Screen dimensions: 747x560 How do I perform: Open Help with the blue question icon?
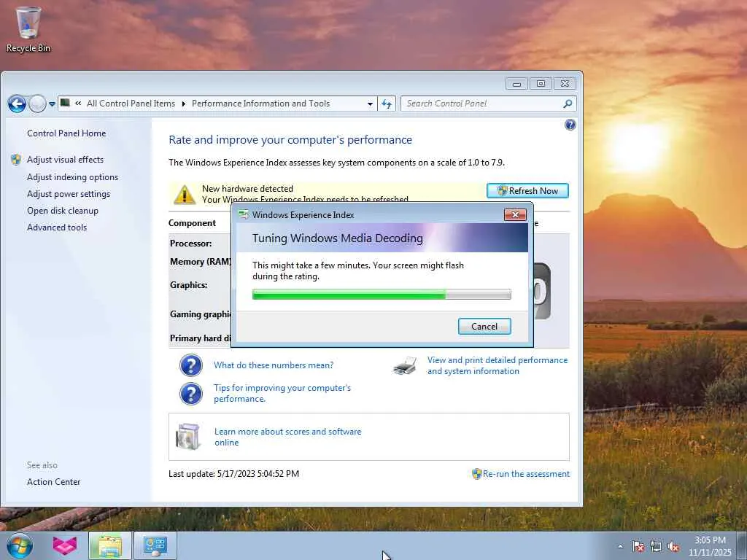(x=570, y=125)
